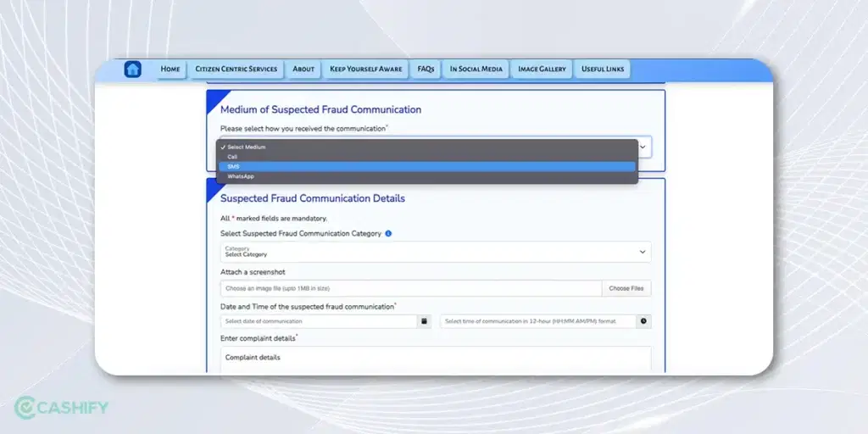This screenshot has width=868, height=434.
Task: Open the Select Category dropdown
Action: [x=436, y=252]
